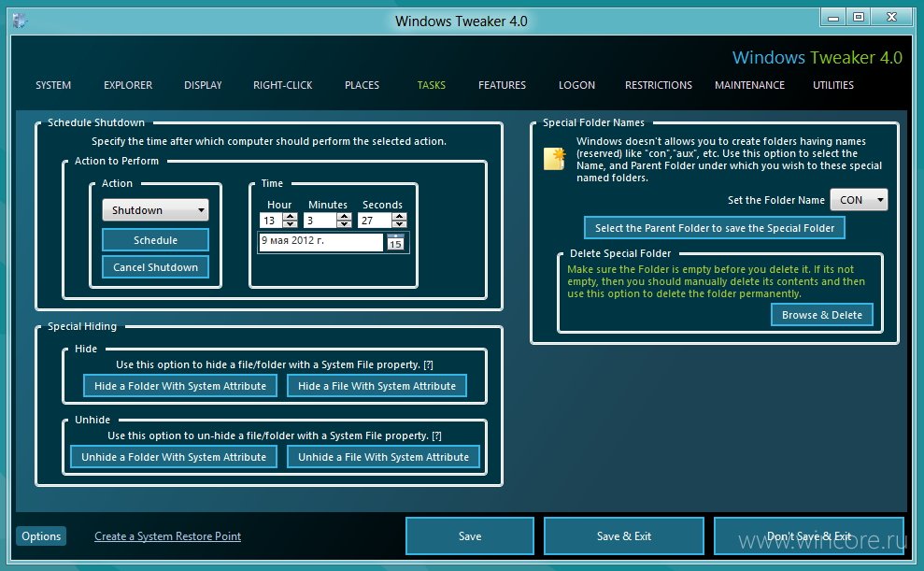Select the TASKS tab

tap(432, 85)
